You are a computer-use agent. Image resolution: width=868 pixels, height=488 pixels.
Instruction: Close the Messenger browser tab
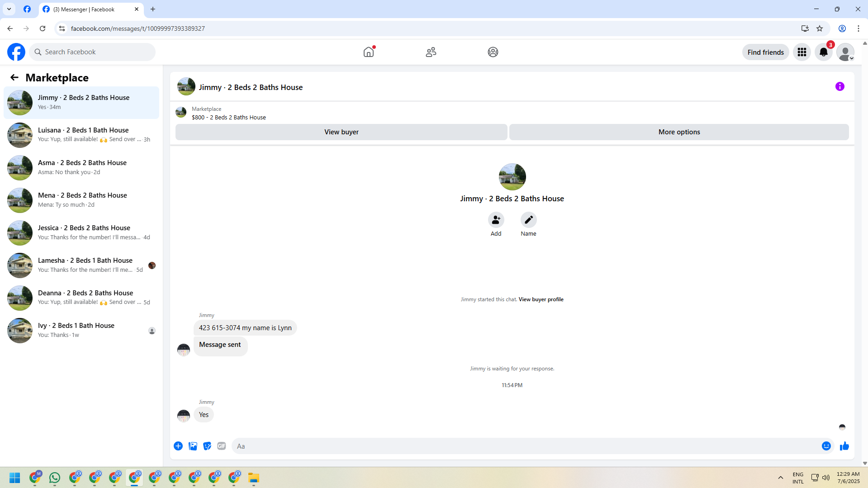137,9
